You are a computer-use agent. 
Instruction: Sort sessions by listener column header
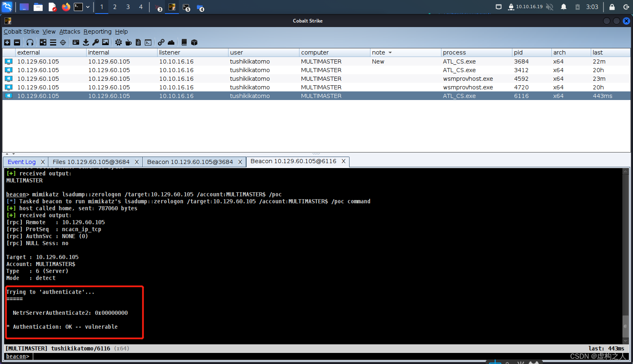(x=193, y=52)
